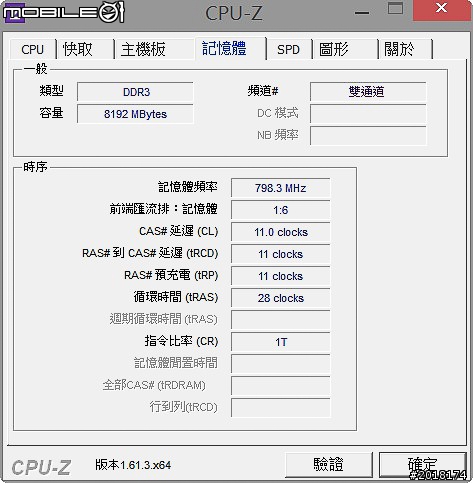Viewport: 473px width, 483px height.
Task: Confirm with the 確定 button
Action: [x=422, y=464]
